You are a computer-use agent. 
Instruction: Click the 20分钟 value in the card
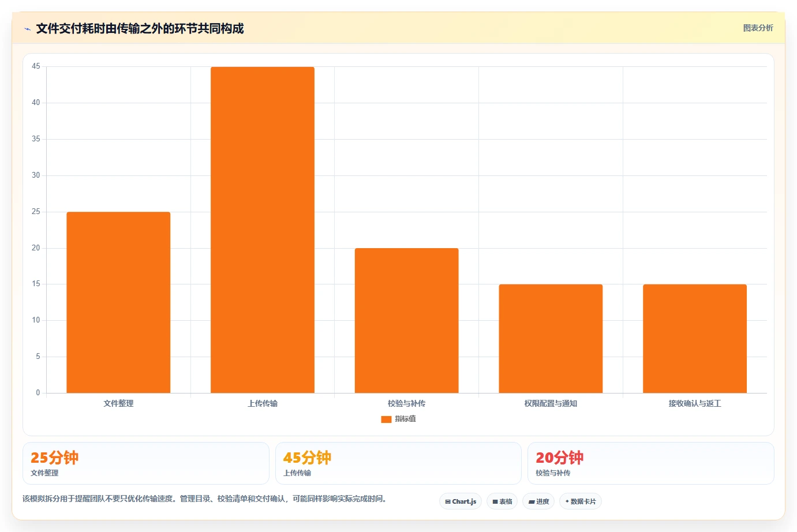[559, 458]
